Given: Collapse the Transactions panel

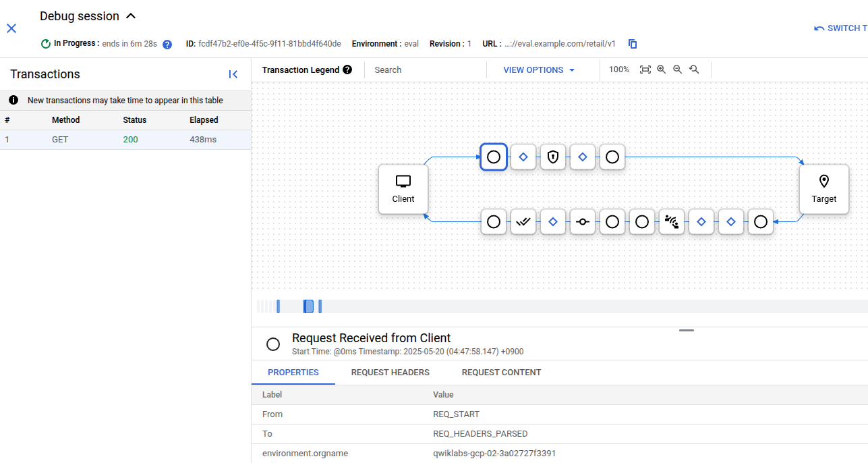Looking at the screenshot, I should coord(233,74).
